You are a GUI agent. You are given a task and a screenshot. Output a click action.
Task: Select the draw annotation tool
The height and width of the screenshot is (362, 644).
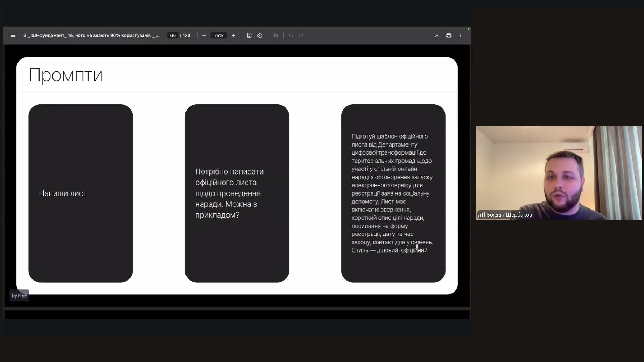point(276,35)
